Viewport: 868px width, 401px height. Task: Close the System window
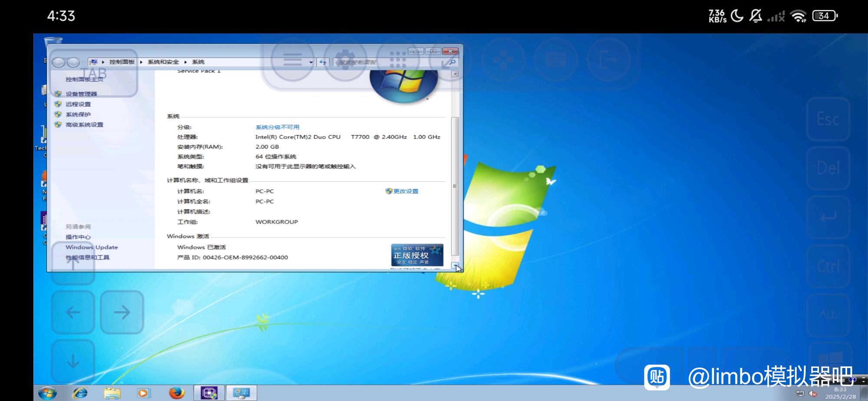[x=450, y=51]
